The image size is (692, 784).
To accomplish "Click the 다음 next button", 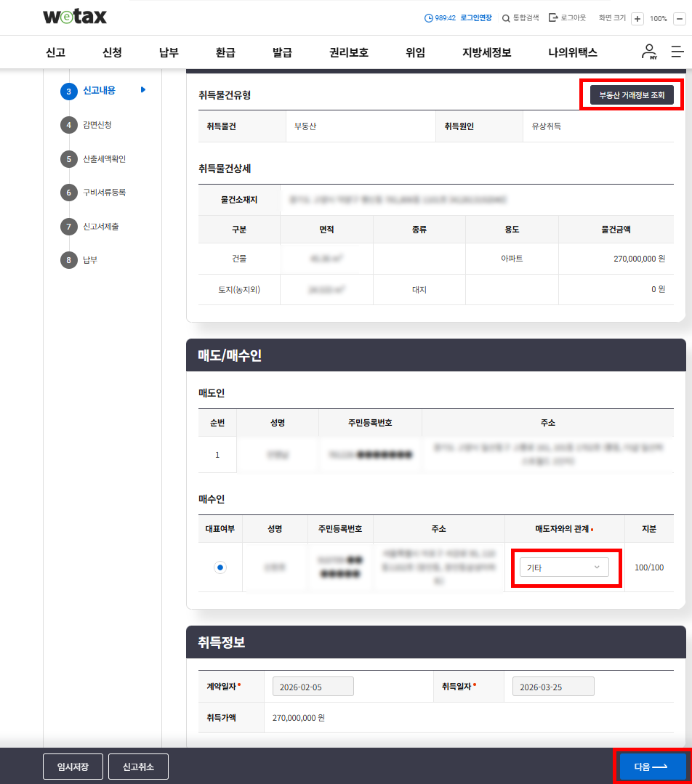I will (651, 767).
